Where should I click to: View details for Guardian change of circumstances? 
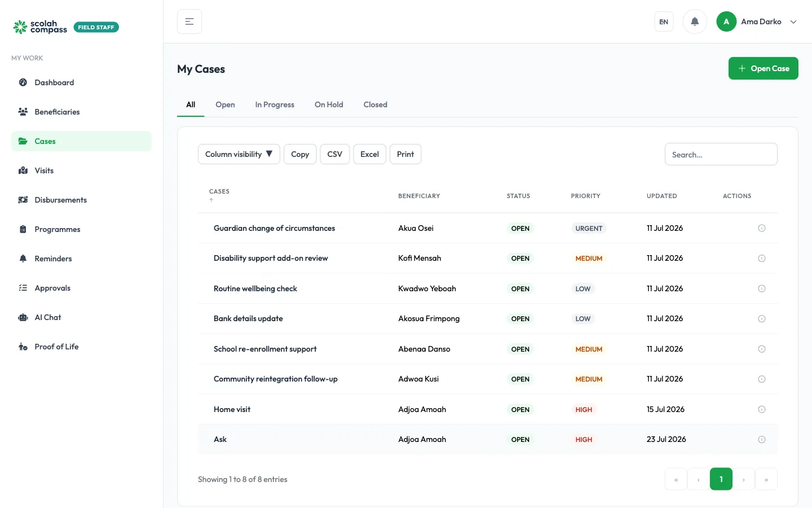[x=762, y=229]
